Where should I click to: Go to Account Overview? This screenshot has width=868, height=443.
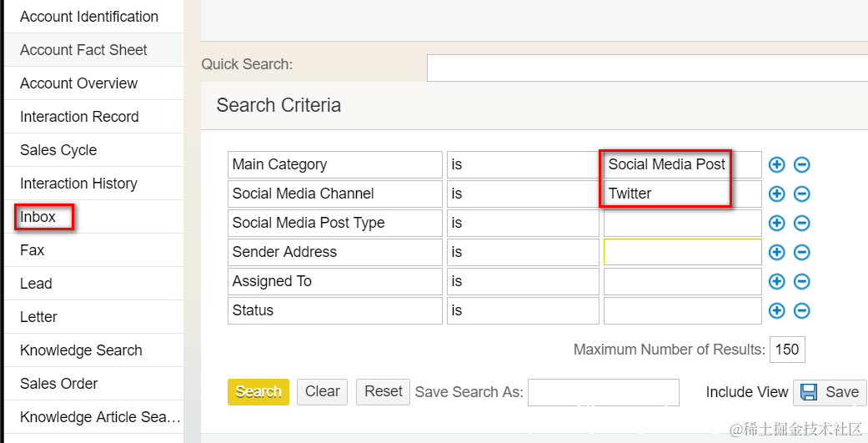pyautogui.click(x=93, y=83)
